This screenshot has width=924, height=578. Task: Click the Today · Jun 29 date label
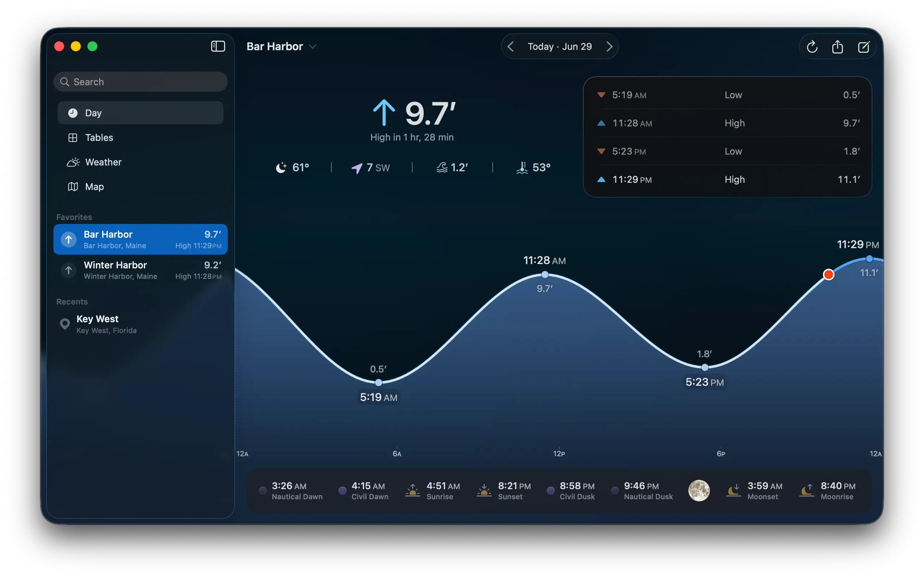click(x=560, y=47)
